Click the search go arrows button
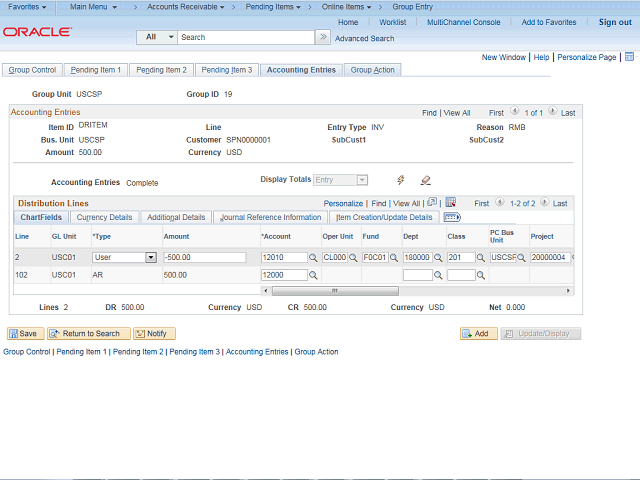 (x=323, y=37)
